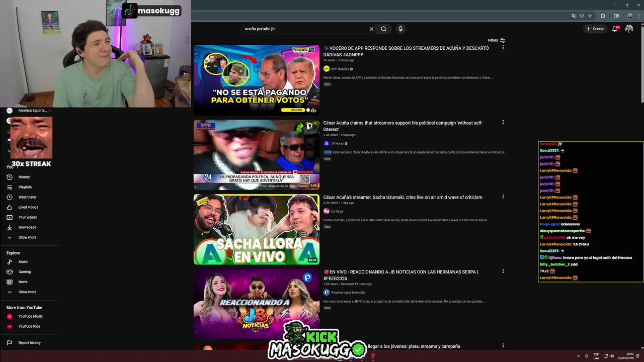Switch the ESP LAA keyboard language
Screen dimensions: 644x362
point(596,356)
